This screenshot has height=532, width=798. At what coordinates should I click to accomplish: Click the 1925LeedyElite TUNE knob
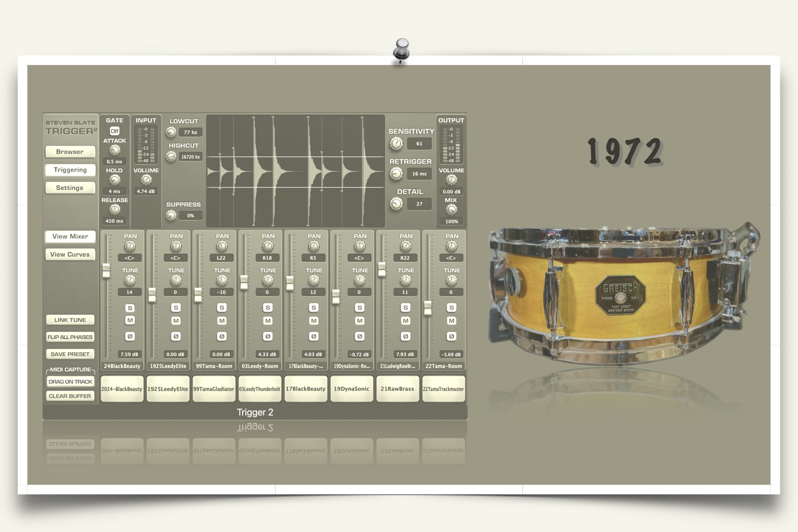pyautogui.click(x=176, y=280)
